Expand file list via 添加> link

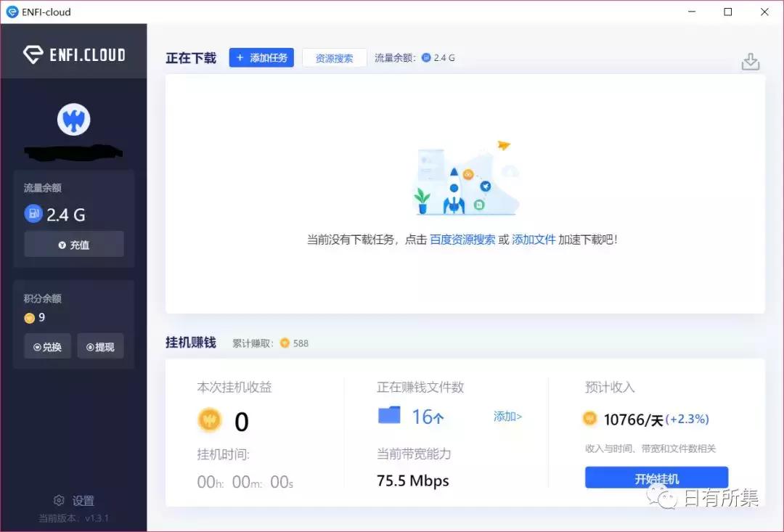click(507, 415)
